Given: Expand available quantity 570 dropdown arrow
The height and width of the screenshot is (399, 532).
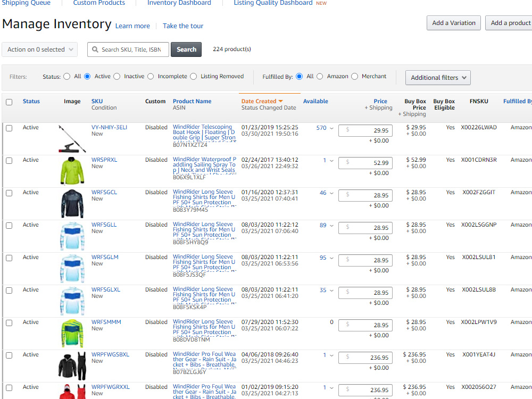Looking at the screenshot, I should 331,128.
